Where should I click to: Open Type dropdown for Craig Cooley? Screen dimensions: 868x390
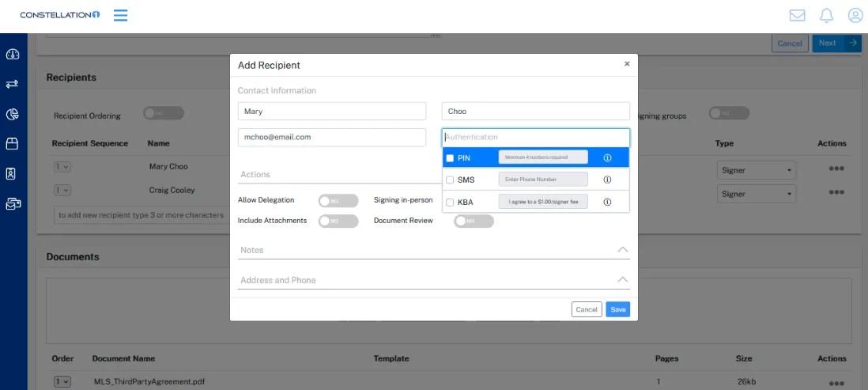pyautogui.click(x=757, y=194)
